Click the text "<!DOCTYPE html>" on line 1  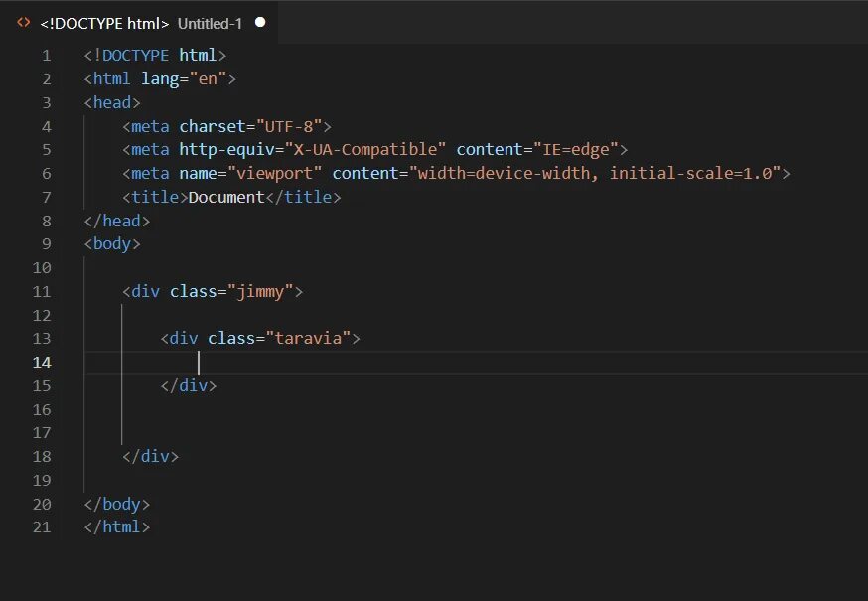coord(155,56)
